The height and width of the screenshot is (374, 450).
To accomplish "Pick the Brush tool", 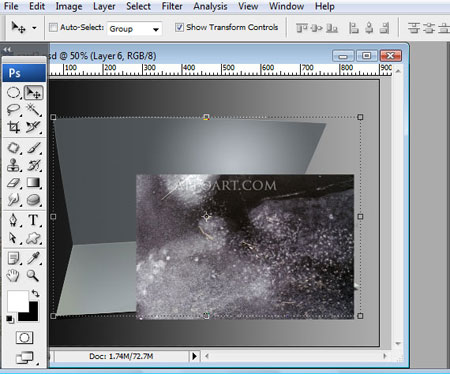I will (33, 148).
